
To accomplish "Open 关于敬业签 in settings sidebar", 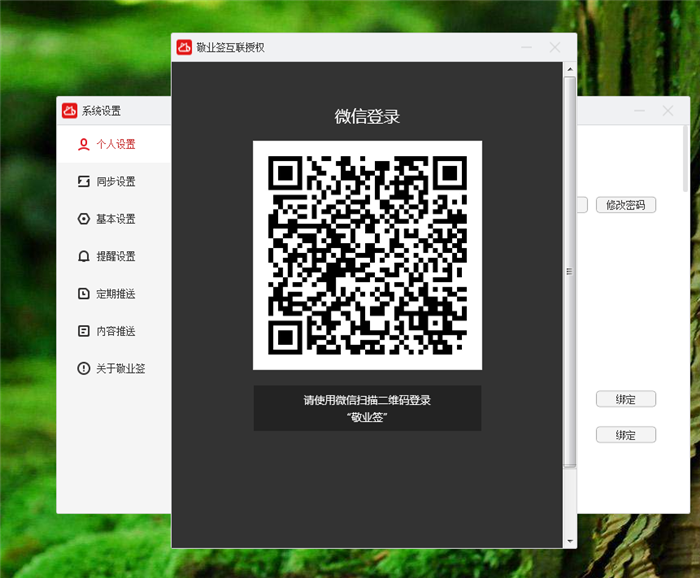I will tap(114, 369).
